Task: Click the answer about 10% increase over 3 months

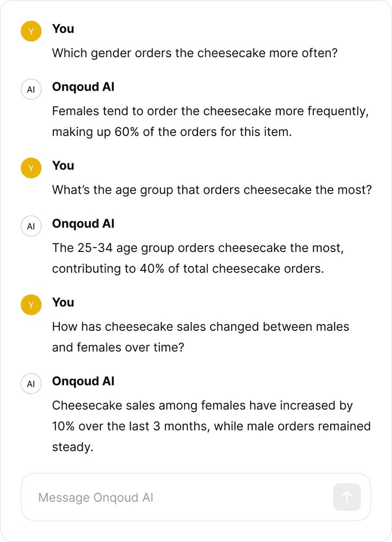Action: click(x=212, y=426)
